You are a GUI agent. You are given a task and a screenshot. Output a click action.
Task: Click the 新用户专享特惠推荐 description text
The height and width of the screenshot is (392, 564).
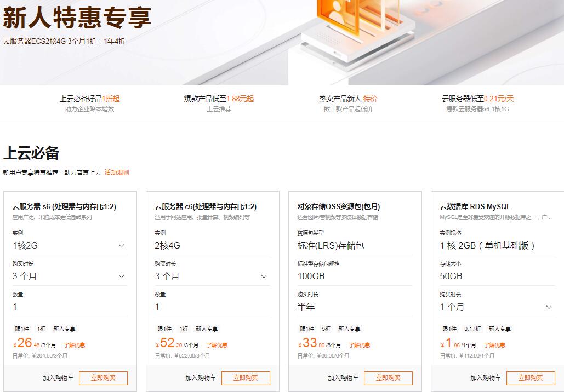[52, 172]
